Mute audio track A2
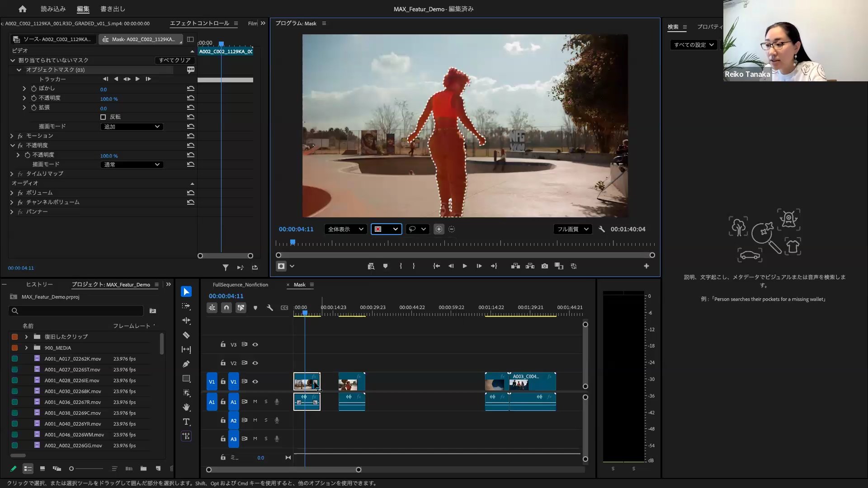Screen dimensions: 868x488 click(x=255, y=420)
